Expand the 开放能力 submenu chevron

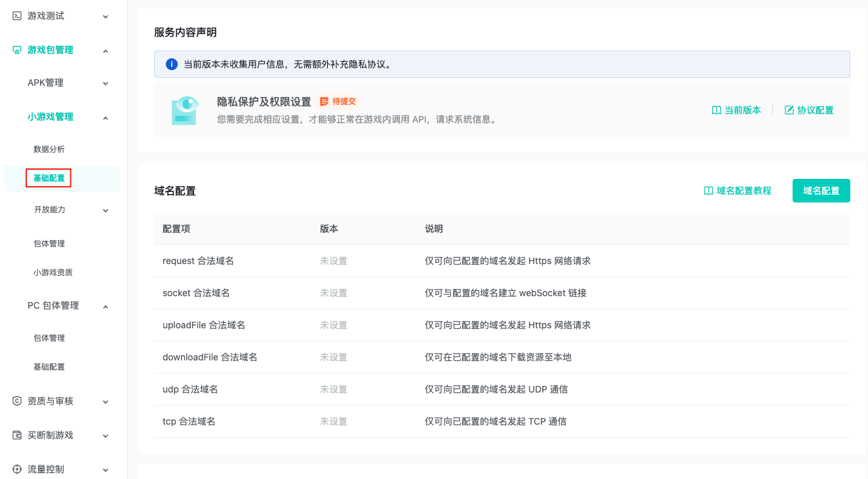point(106,210)
